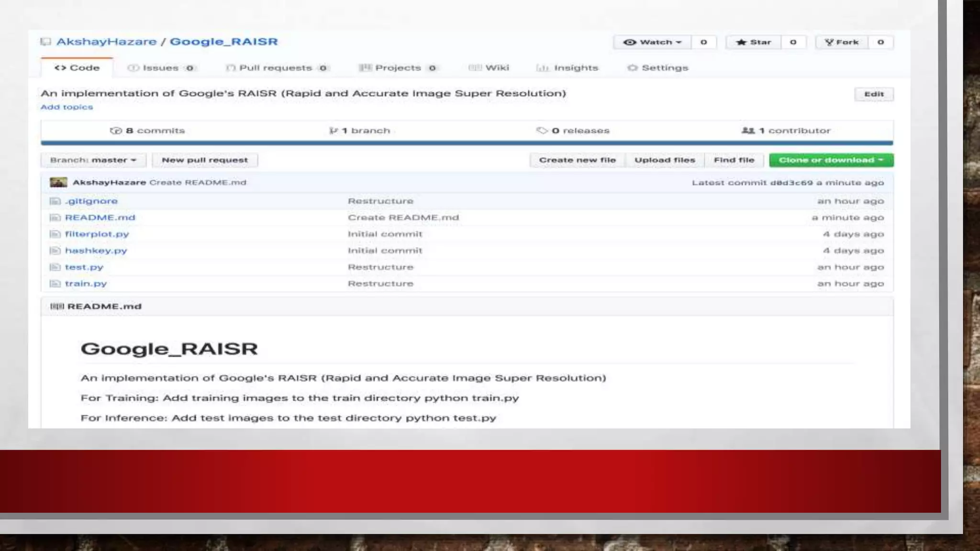Open the hashkey.py file
Screen dimensions: 980x551
pos(96,251)
